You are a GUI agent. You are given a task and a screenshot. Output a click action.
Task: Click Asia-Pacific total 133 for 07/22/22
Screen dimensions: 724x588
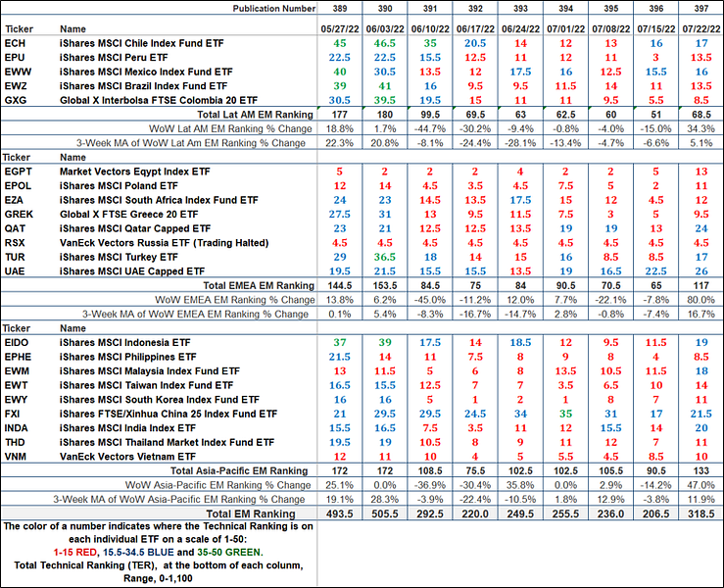point(700,471)
